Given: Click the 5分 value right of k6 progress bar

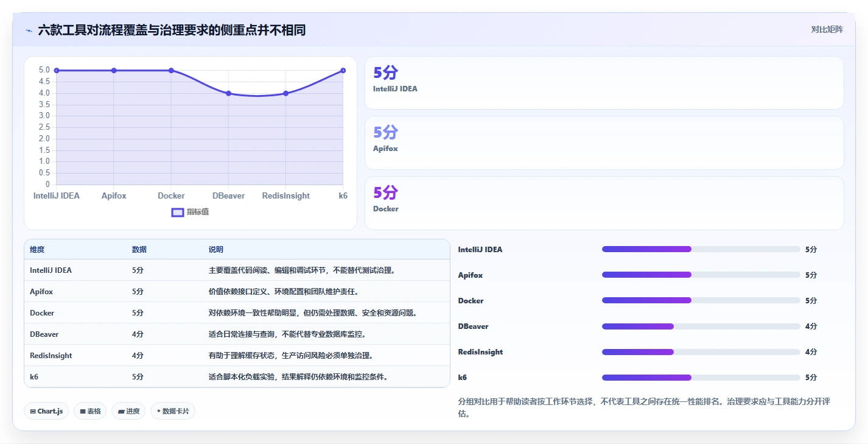Looking at the screenshot, I should click(x=811, y=378).
